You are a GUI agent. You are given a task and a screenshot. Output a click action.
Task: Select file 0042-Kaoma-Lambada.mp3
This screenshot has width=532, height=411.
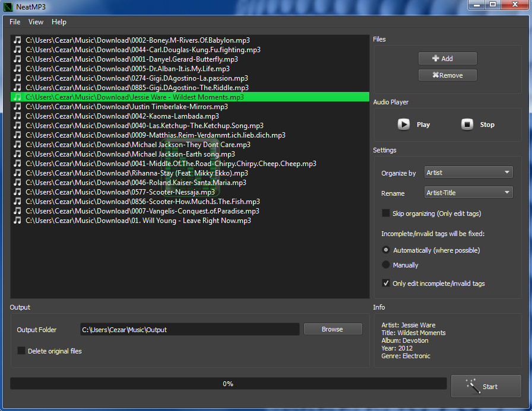pos(189,116)
